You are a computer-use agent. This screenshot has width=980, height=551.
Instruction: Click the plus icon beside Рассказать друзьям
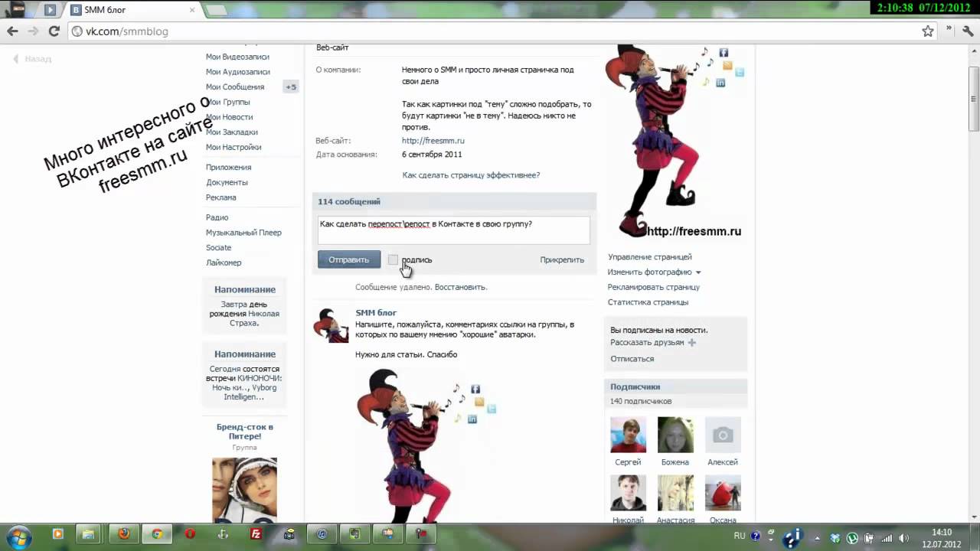tap(692, 343)
